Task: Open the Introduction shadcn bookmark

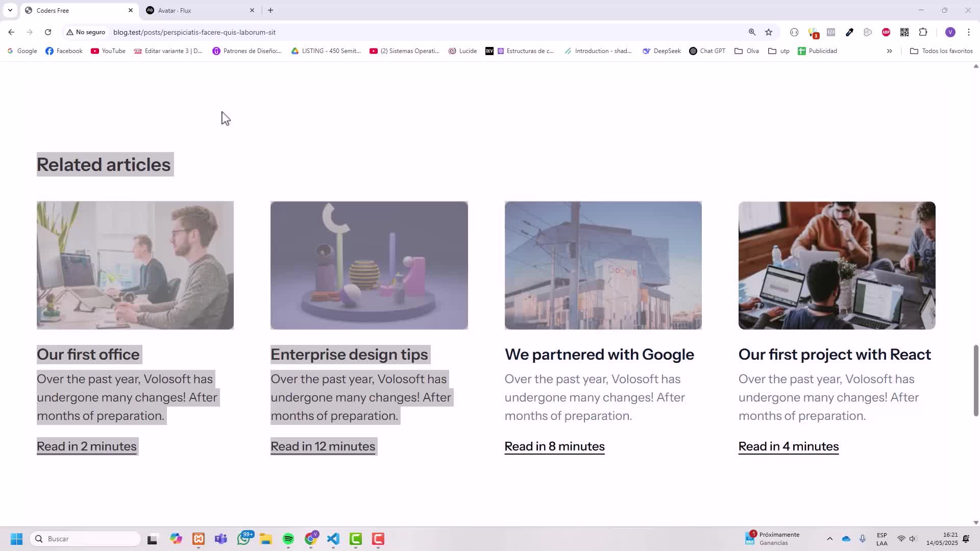Action: pyautogui.click(x=598, y=51)
